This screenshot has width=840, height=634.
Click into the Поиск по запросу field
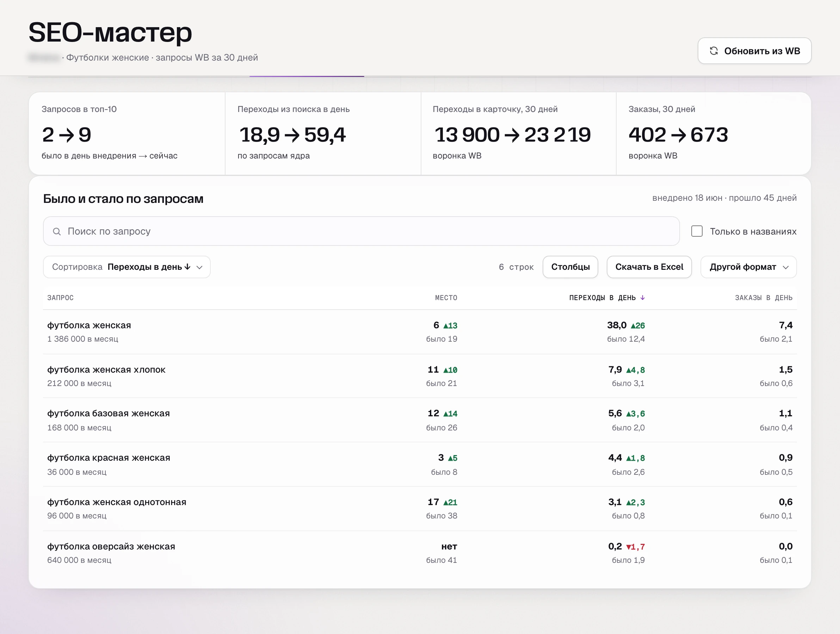tap(361, 231)
